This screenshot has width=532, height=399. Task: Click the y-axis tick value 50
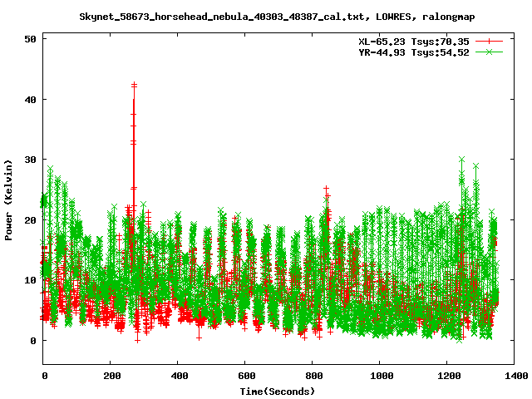[x=30, y=39]
